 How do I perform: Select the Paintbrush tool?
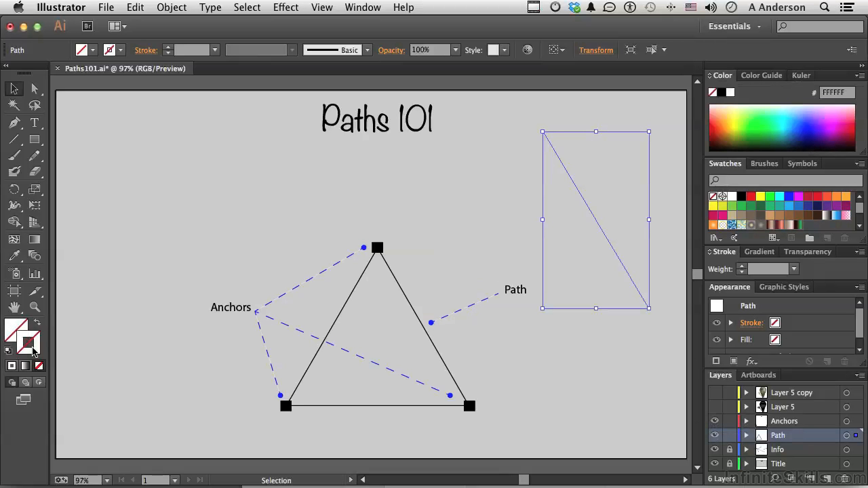[x=14, y=156]
